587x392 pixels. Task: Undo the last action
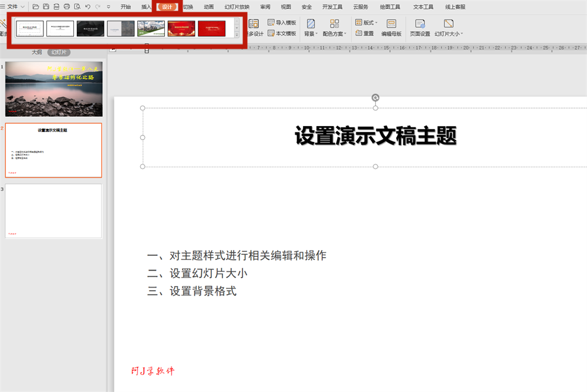point(87,6)
